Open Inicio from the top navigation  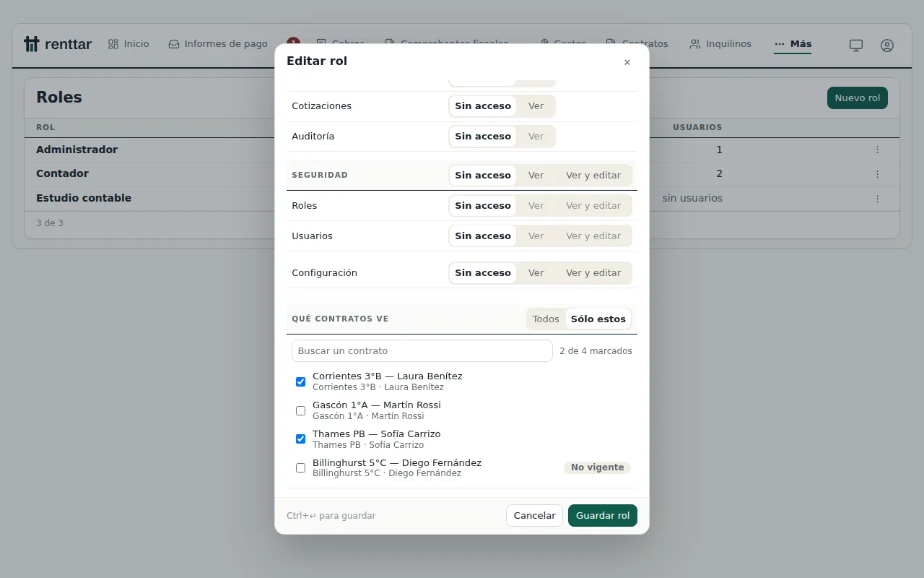[x=128, y=44]
